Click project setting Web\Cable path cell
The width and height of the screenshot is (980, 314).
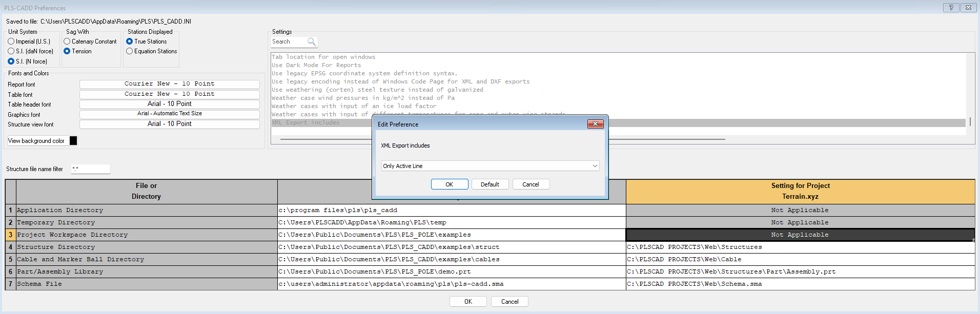[x=800, y=259]
